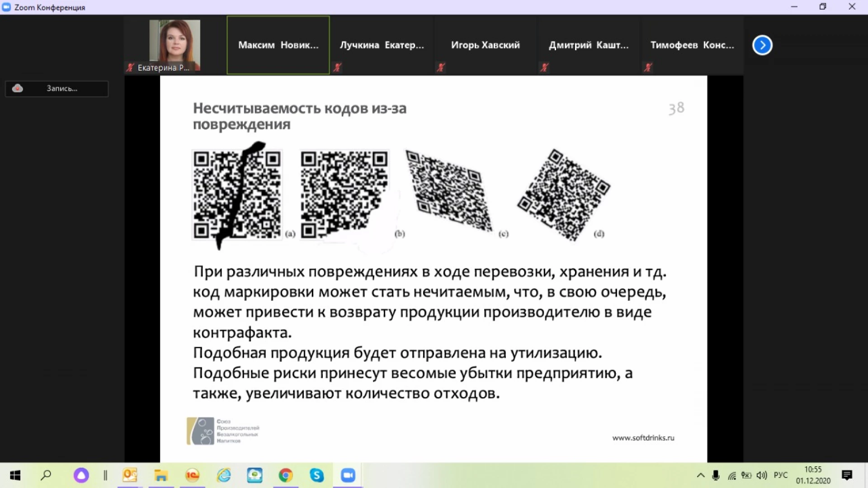Restore down the Zoom window
Image resolution: width=868 pixels, height=488 pixels.
(823, 7)
